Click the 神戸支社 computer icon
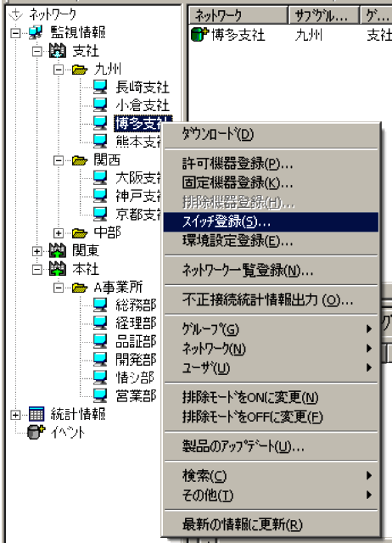The height and width of the screenshot is (543, 392). 100,196
